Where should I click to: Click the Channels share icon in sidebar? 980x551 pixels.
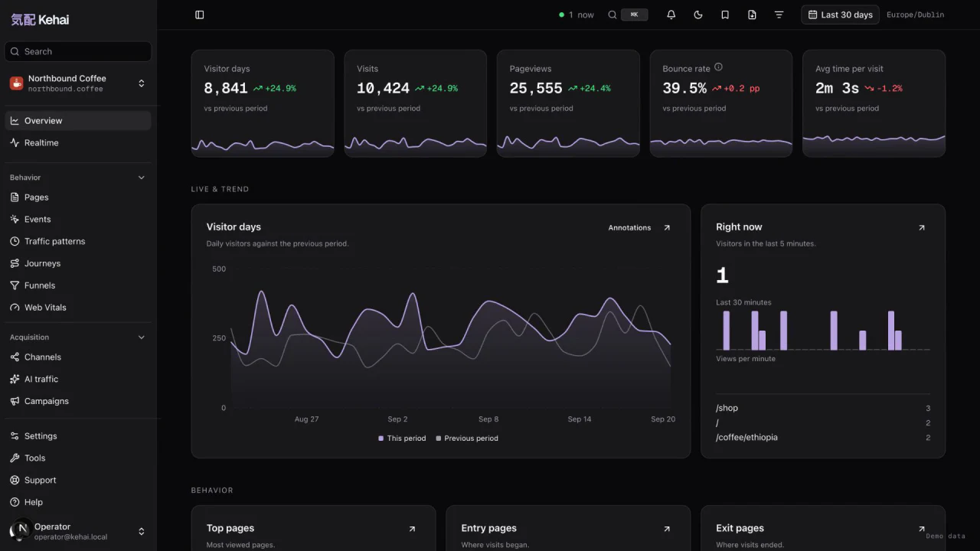click(15, 357)
